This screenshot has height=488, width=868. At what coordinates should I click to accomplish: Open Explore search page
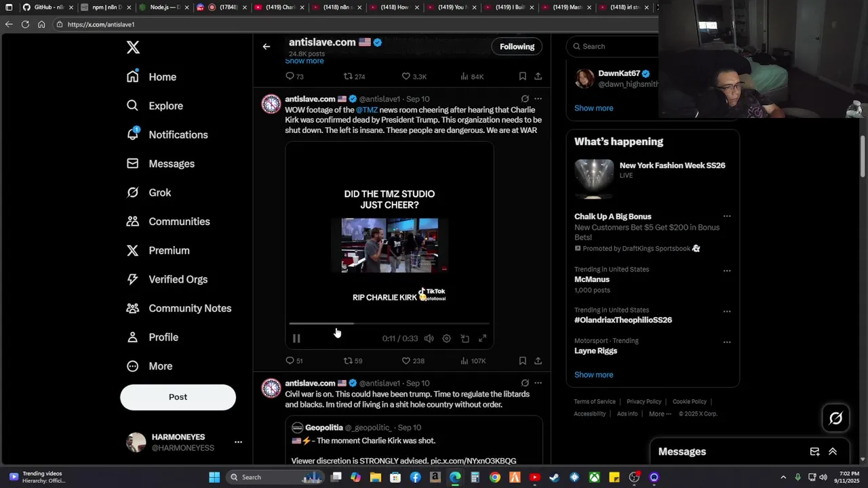pyautogui.click(x=155, y=106)
